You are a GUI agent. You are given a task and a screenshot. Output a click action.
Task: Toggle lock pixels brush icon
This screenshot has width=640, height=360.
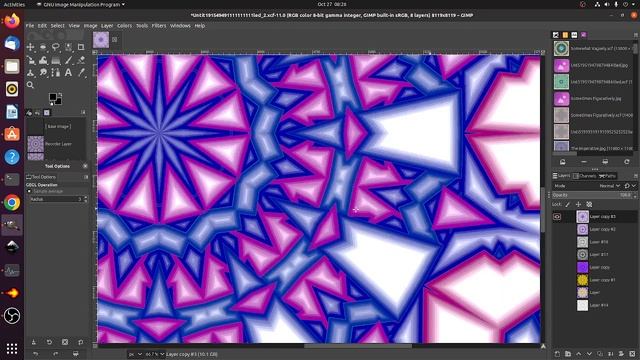pyautogui.click(x=568, y=204)
